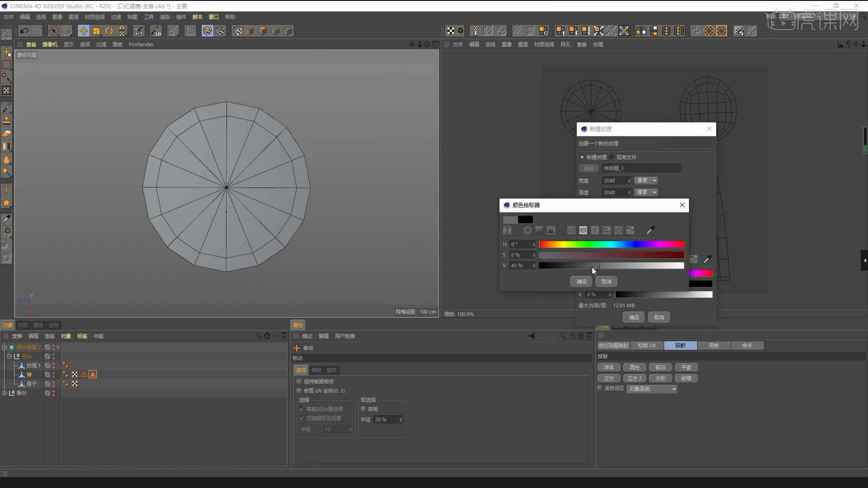Screen dimensions: 868x488
Task: Click on the saturation S slider
Action: tap(611, 255)
